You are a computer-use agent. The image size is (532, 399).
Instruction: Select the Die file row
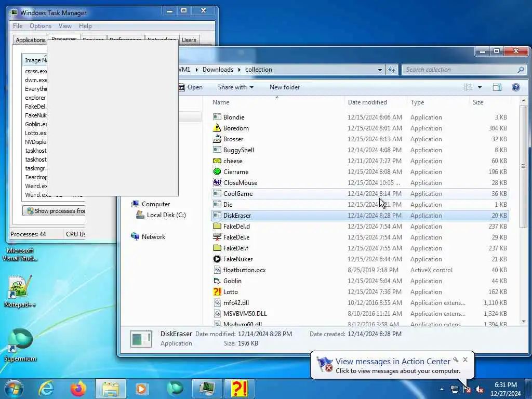(360, 204)
